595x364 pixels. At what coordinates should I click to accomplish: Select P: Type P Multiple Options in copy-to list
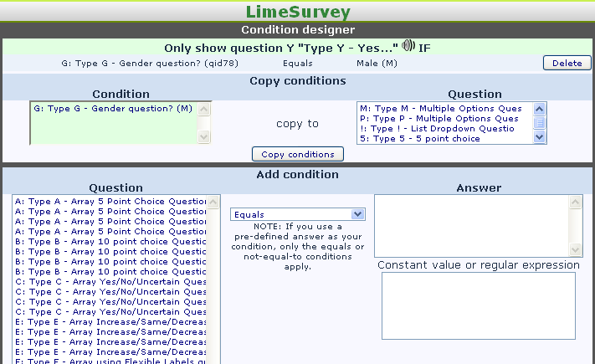pyautogui.click(x=440, y=119)
